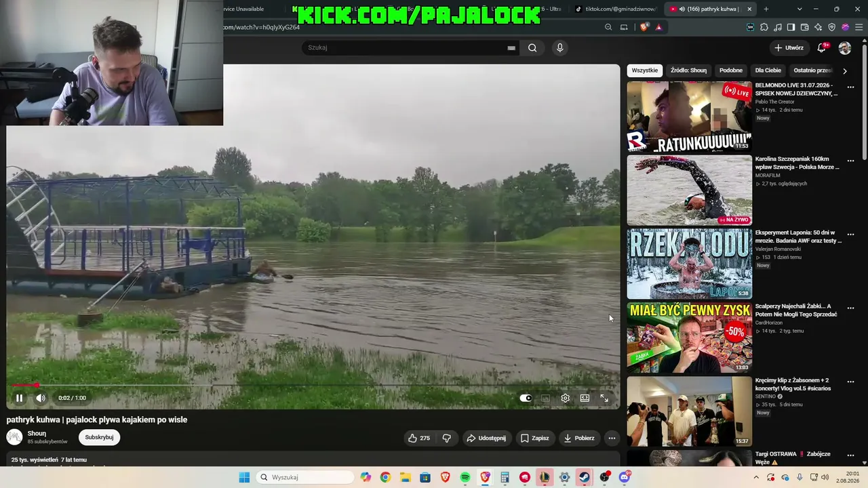Image resolution: width=868 pixels, height=488 pixels.
Task: Open the media control music note icon
Action: [778, 27]
